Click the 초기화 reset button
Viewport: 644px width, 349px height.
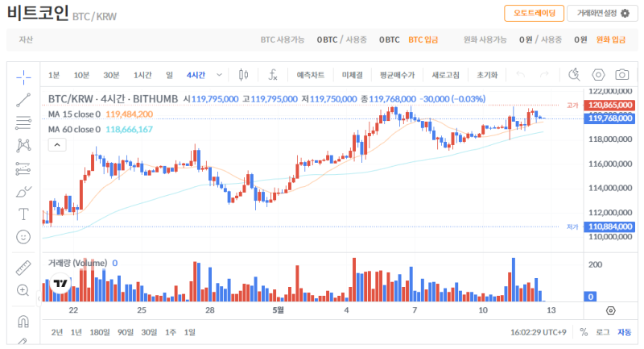[x=487, y=75]
